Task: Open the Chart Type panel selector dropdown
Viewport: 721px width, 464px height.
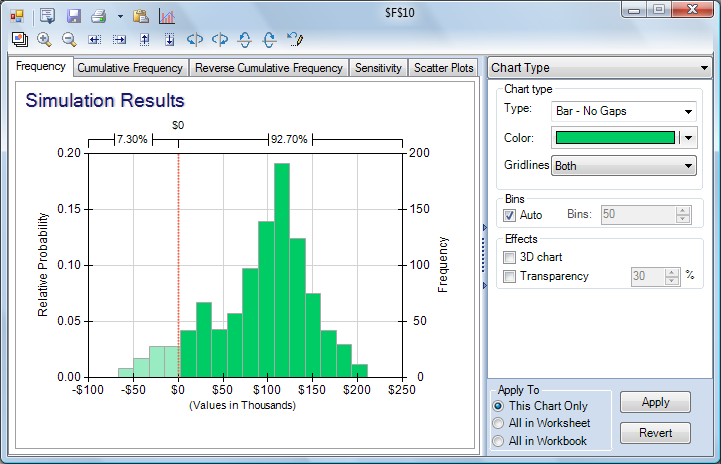Action: [600, 68]
